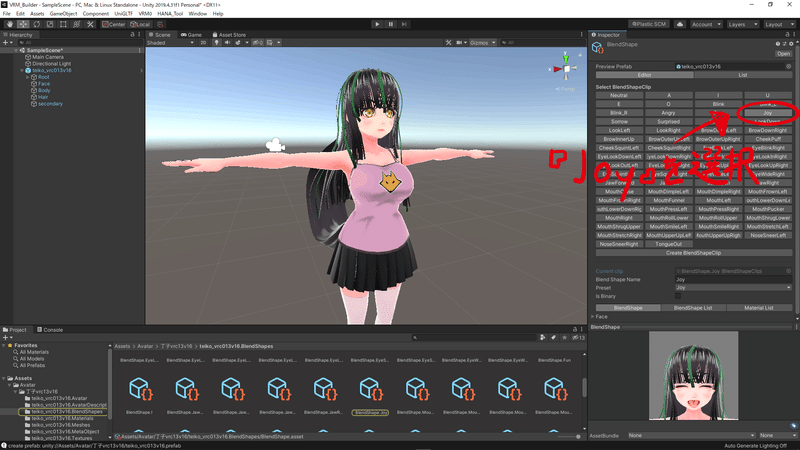Select the Neutral blendshape clip
The height and width of the screenshot is (450, 800).
[x=619, y=95]
